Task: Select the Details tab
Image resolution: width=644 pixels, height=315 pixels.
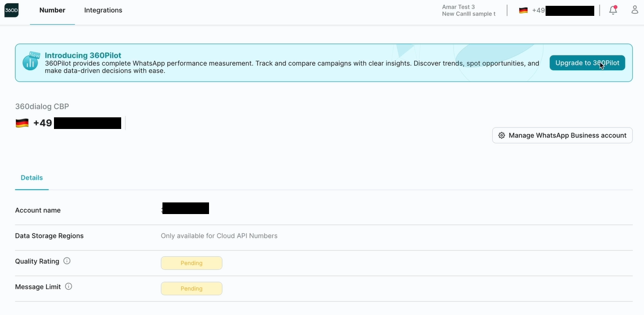Action: coord(32,178)
